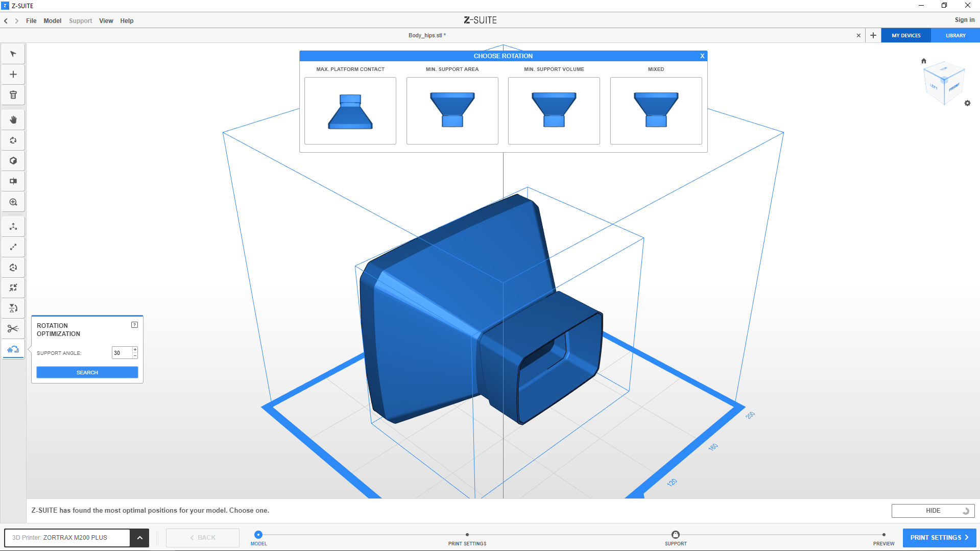Click the add model plus icon
This screenshot has height=551, width=980.
(13, 75)
